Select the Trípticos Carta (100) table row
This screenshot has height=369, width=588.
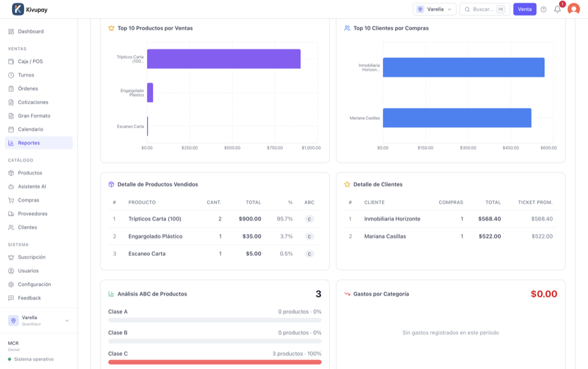pyautogui.click(x=215, y=219)
